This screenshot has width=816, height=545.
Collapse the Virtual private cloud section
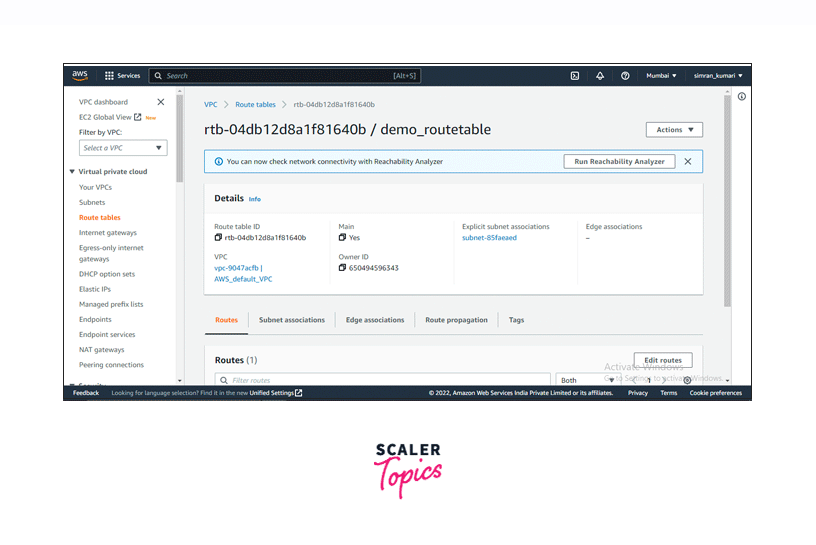click(72, 172)
